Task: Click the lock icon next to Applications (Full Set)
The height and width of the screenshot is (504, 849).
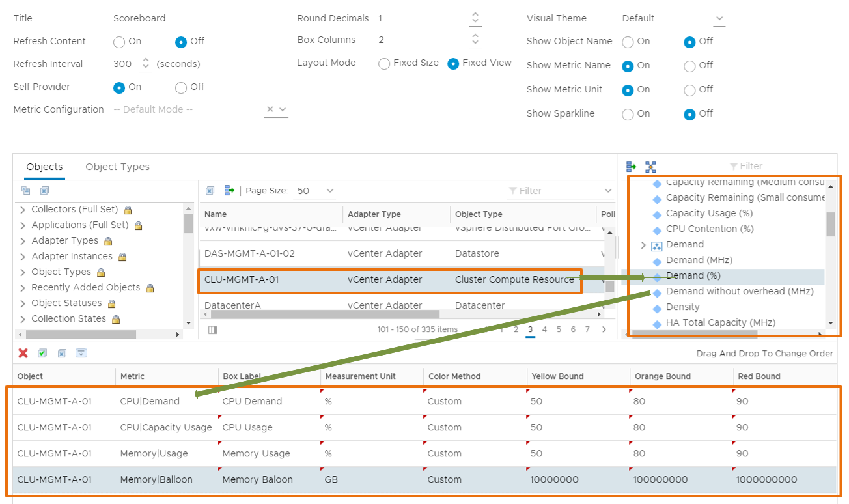Action: pyautogui.click(x=139, y=225)
